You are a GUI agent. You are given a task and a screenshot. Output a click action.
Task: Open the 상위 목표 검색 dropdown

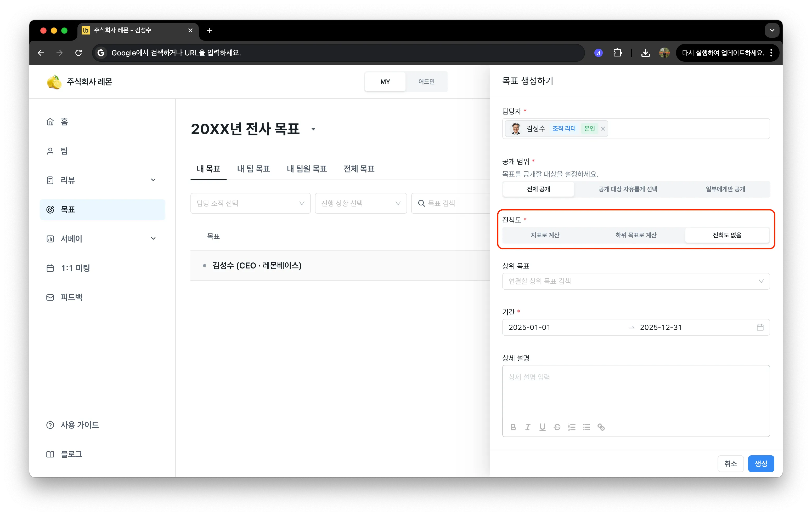(x=636, y=281)
